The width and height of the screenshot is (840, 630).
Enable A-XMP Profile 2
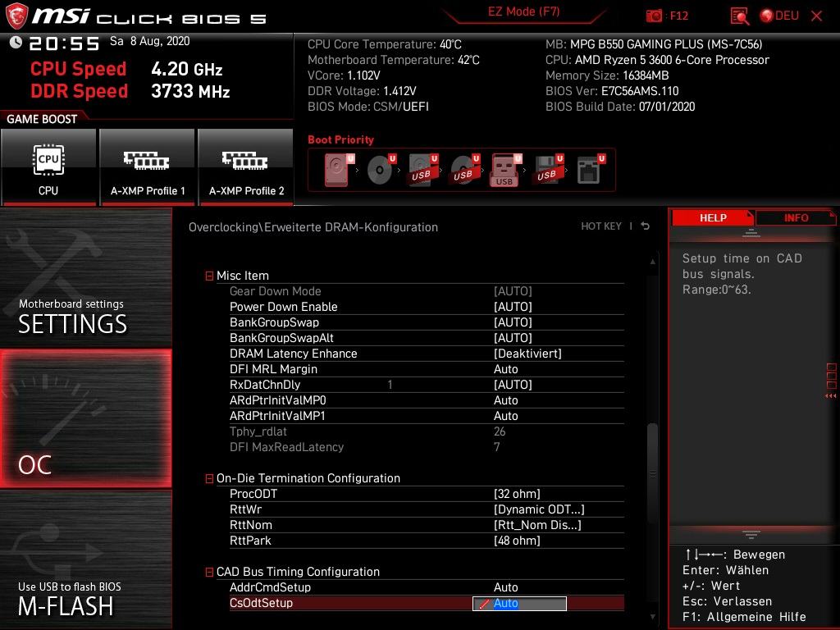[x=246, y=167]
